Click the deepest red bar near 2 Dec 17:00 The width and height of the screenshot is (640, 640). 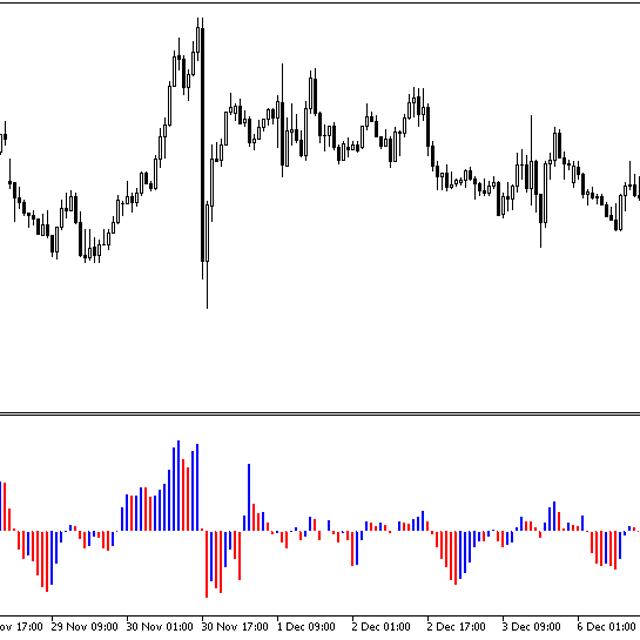click(x=453, y=556)
